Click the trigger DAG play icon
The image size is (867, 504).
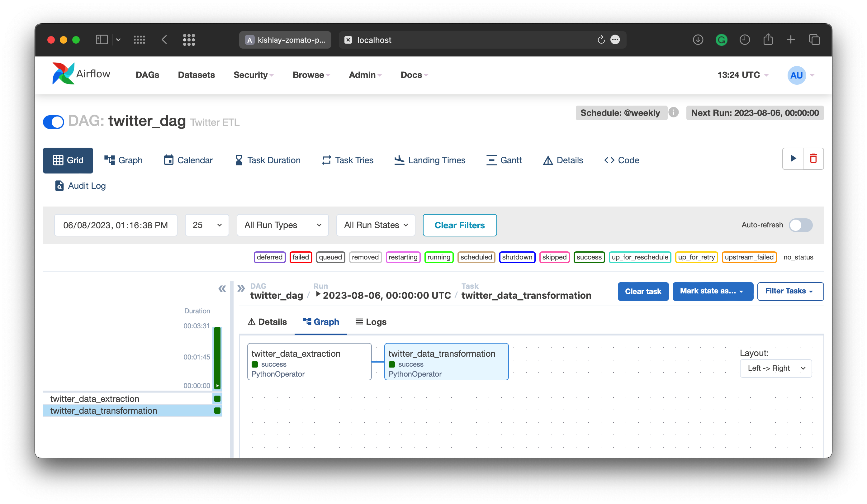(793, 159)
